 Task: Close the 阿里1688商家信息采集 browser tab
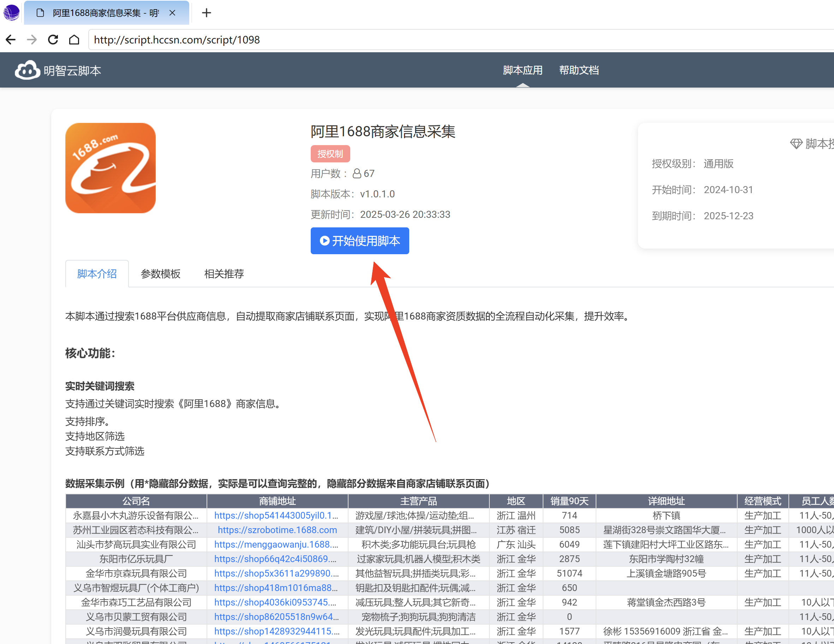coord(172,13)
